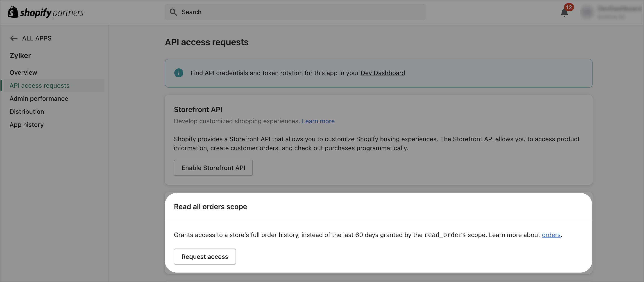
Task: Return to ALL APPS list
Action: point(36,38)
